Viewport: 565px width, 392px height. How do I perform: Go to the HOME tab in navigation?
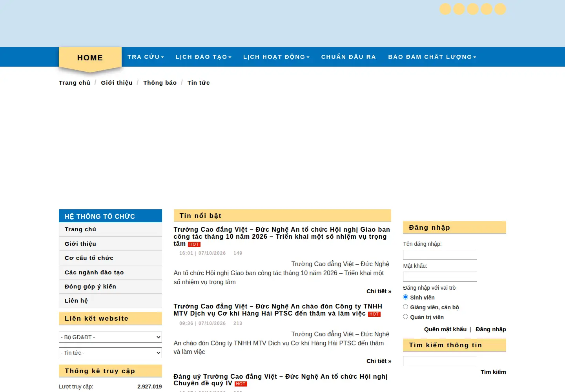coord(90,58)
